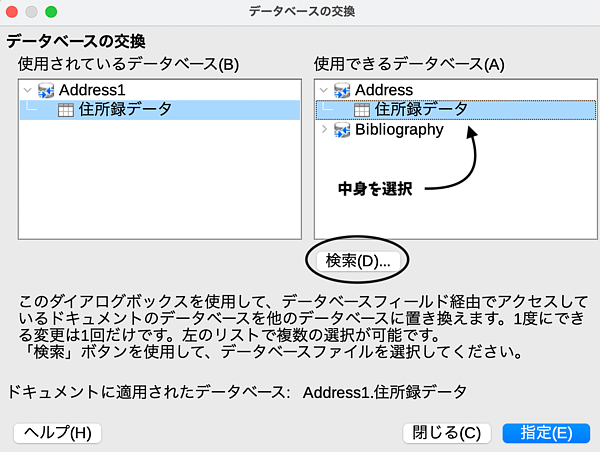Screen dimensions: 600x452
Task: Open the 検索(D)... browse button
Action: point(358,261)
